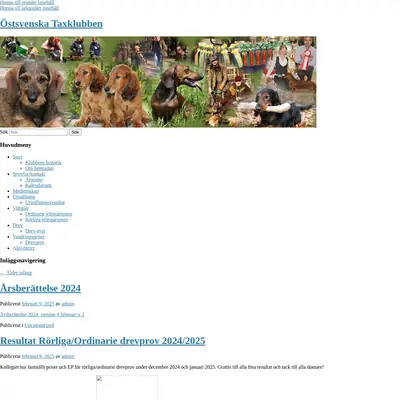Image resolution: width=400 pixels, height=400 pixels.
Task: Click the Huvudmeny heading text
Action: (16, 145)
